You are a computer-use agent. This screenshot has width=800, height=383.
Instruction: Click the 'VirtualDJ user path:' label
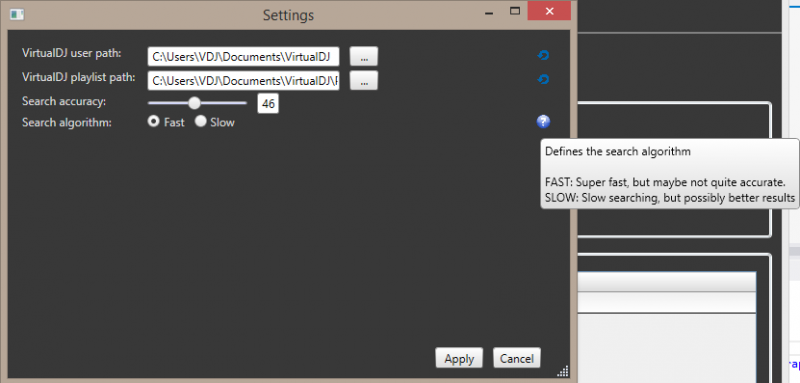point(71,53)
